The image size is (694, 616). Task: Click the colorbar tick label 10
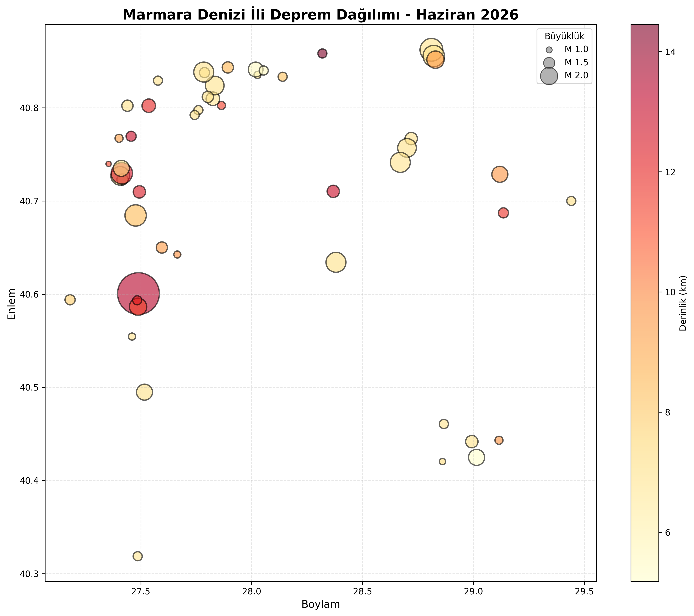click(x=670, y=292)
